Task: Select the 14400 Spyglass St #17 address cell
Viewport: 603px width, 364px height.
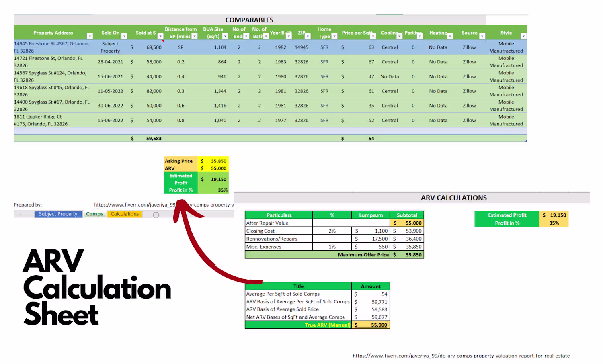Action: pos(53,106)
